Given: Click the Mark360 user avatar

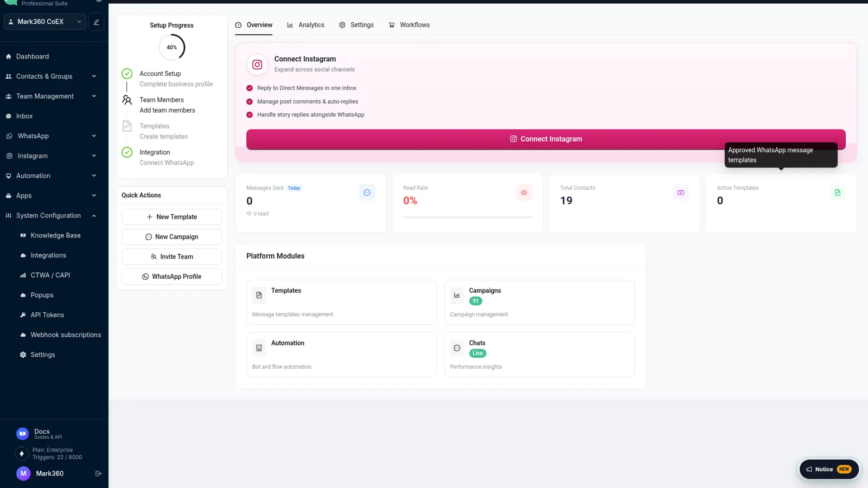Looking at the screenshot, I should tap(23, 473).
